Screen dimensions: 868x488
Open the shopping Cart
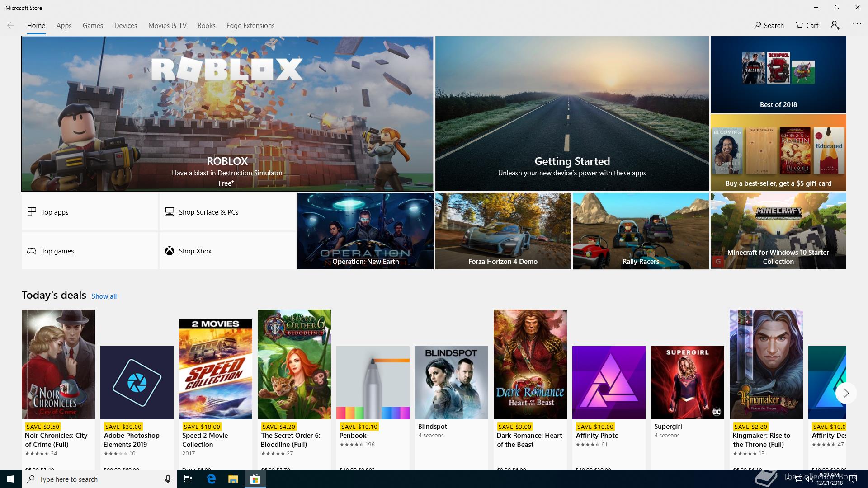(x=807, y=25)
